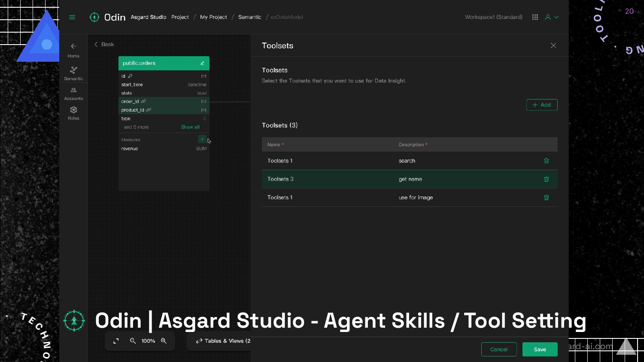Zoom in the canvas
The image size is (644, 362).
coord(164,341)
